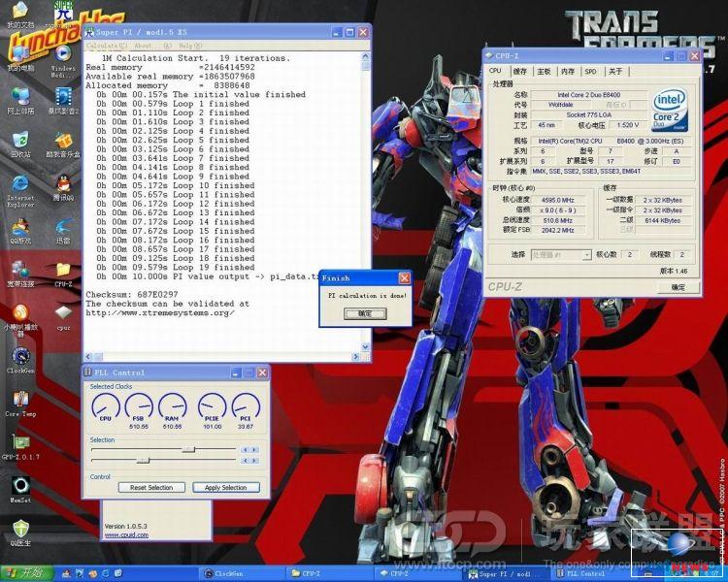Switch to the 主板 tab in CPU-Z
The width and height of the screenshot is (728, 582).
click(x=544, y=72)
